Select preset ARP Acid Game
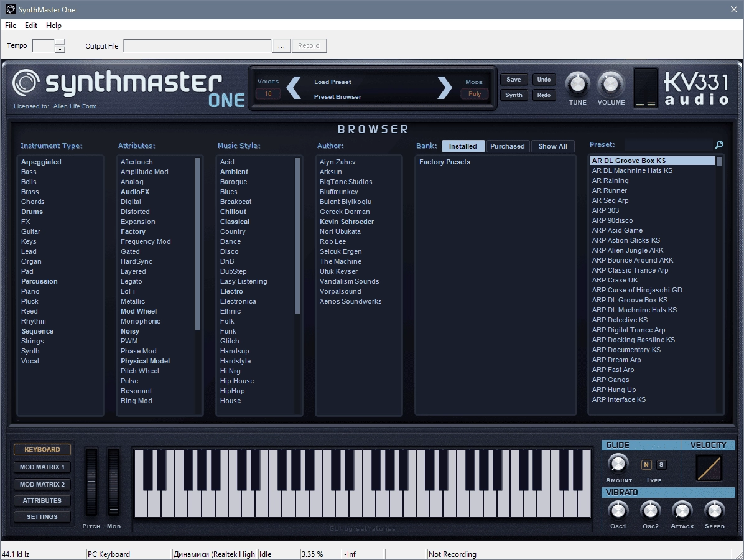Image resolution: width=744 pixels, height=560 pixels. point(617,230)
